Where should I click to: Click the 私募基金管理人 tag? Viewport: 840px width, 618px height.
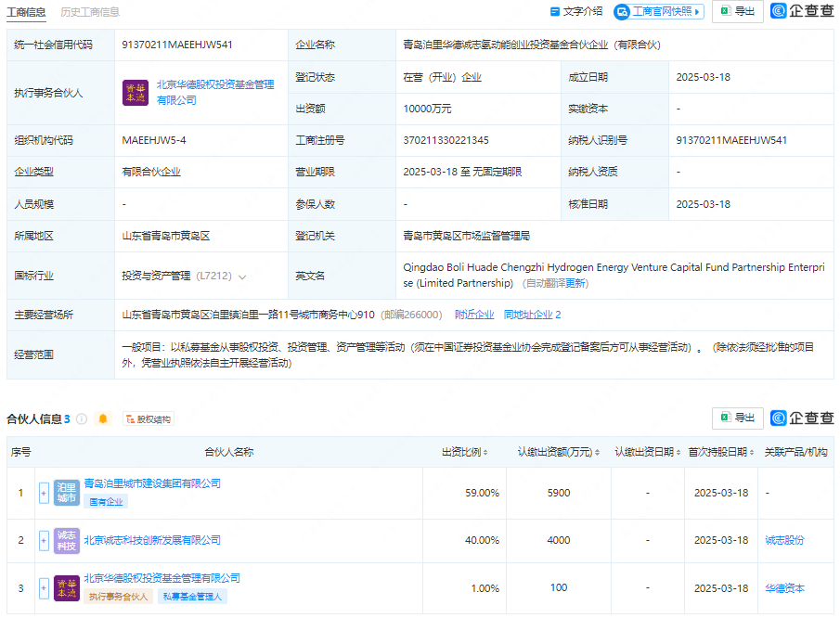(192, 597)
